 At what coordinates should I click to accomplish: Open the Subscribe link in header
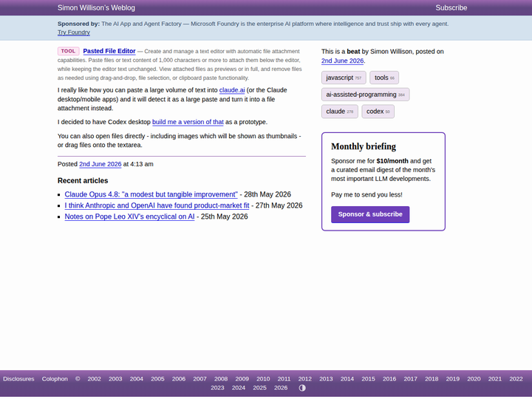tap(451, 8)
